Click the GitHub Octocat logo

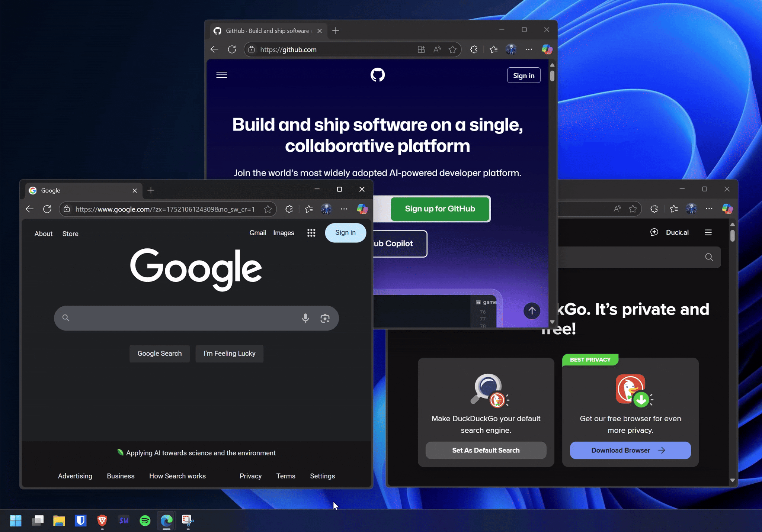coord(377,75)
